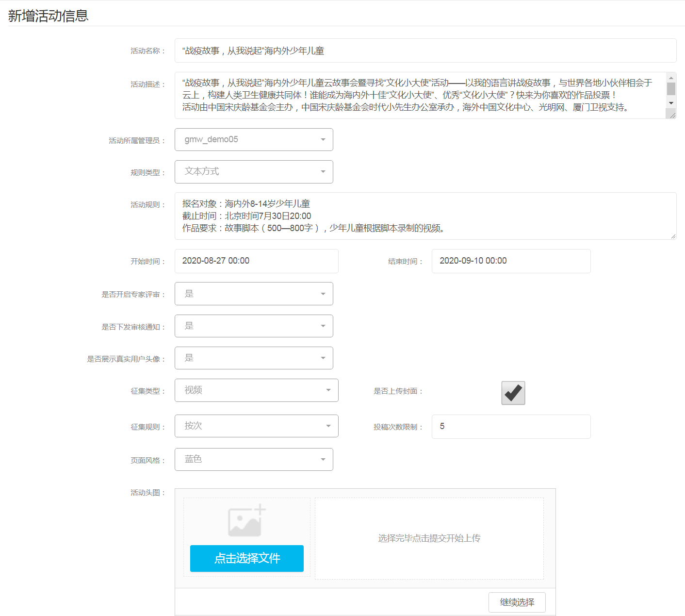The image size is (685, 616).
Task: Open the 征集规则 dropdown showing 按次
Action: 257,426
